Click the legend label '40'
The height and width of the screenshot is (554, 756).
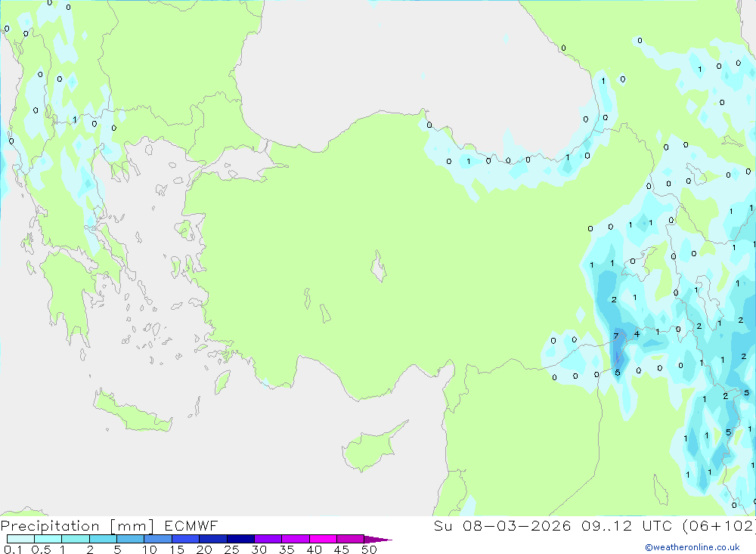coord(314,549)
